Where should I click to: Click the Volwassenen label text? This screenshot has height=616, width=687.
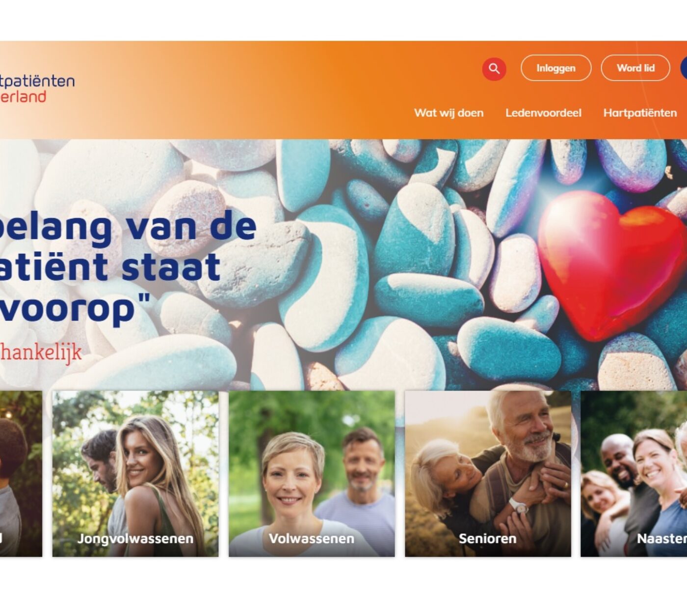click(x=312, y=538)
